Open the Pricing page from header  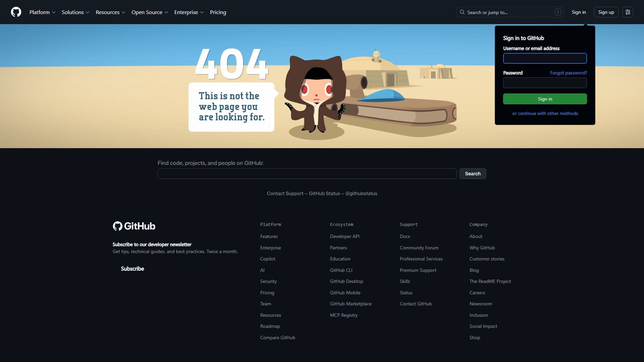click(x=218, y=12)
